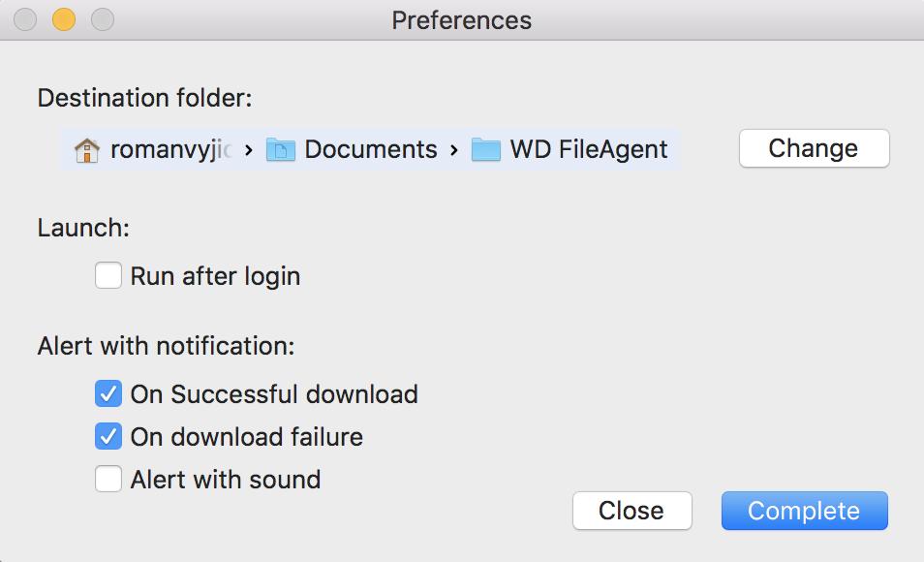924x562 pixels.
Task: Click the WD FileAgent folder icon
Action: tap(485, 150)
